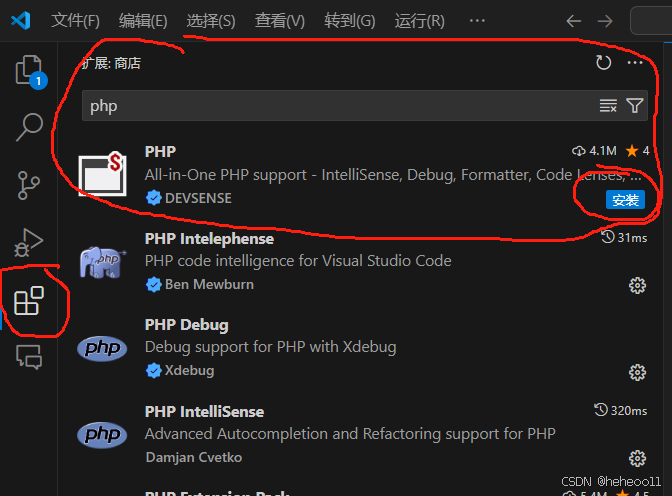Viewport: 672px width, 496px height.
Task: Click the 320ms activation time label
Action: pyautogui.click(x=621, y=411)
